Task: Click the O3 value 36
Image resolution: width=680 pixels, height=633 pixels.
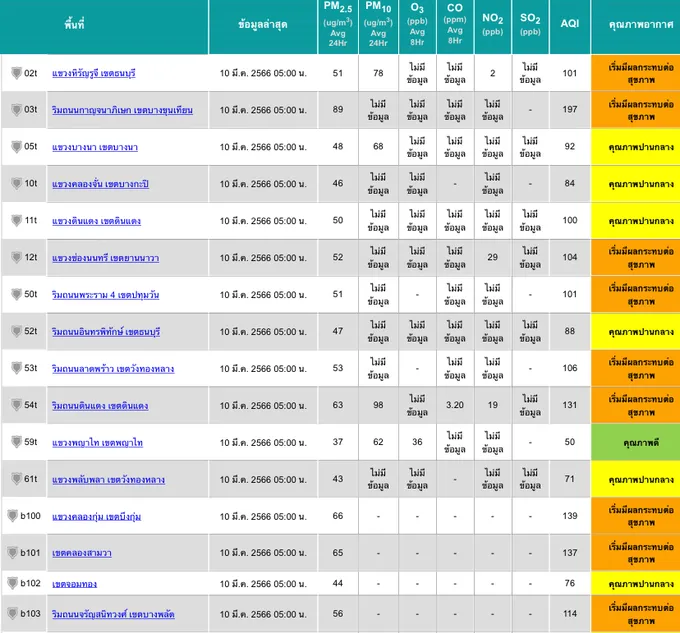Action: [417, 442]
